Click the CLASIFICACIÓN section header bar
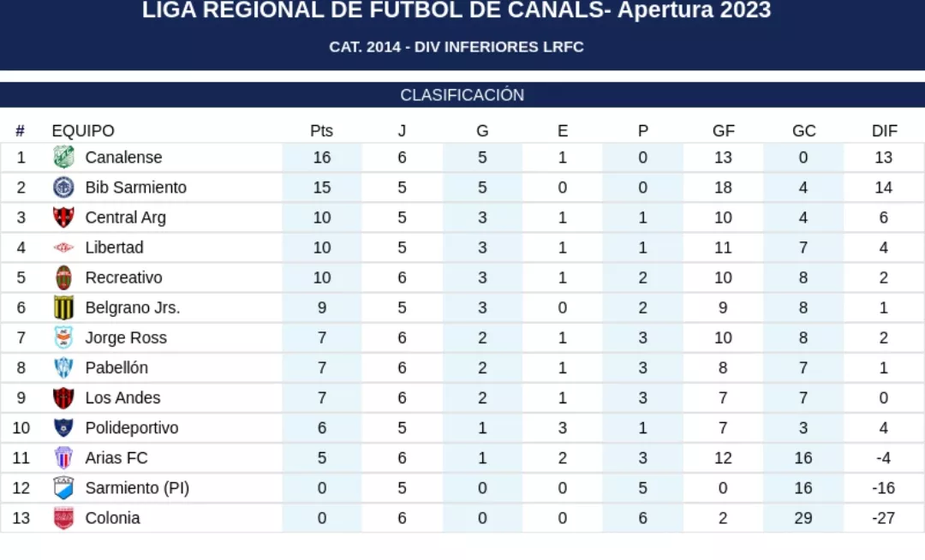925x560 pixels. (462, 95)
